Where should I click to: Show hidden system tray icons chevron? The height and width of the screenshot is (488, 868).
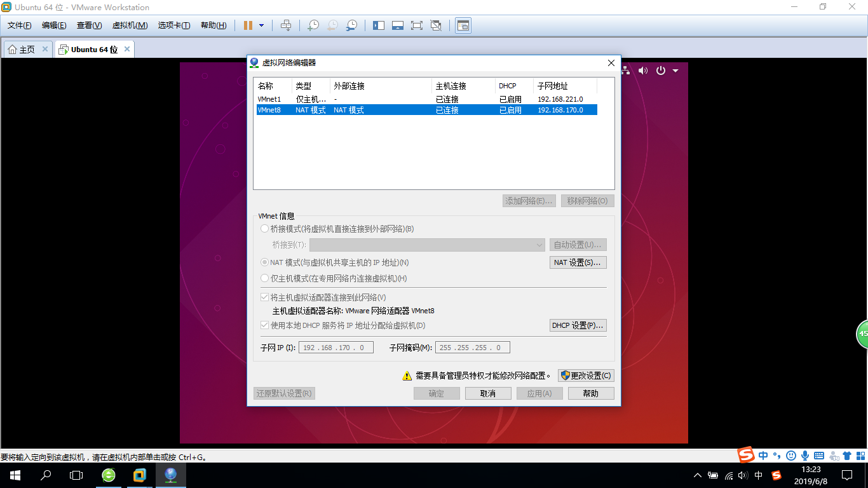pyautogui.click(x=698, y=475)
